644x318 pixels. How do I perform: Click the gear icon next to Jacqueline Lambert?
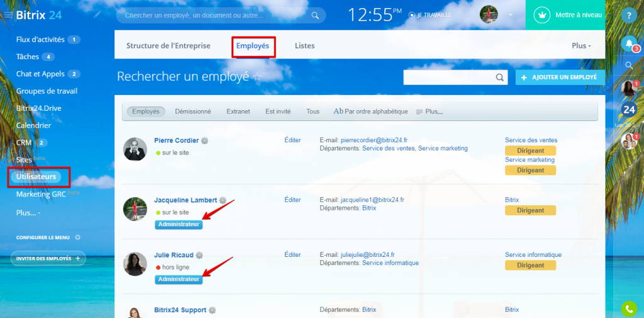[223, 200]
